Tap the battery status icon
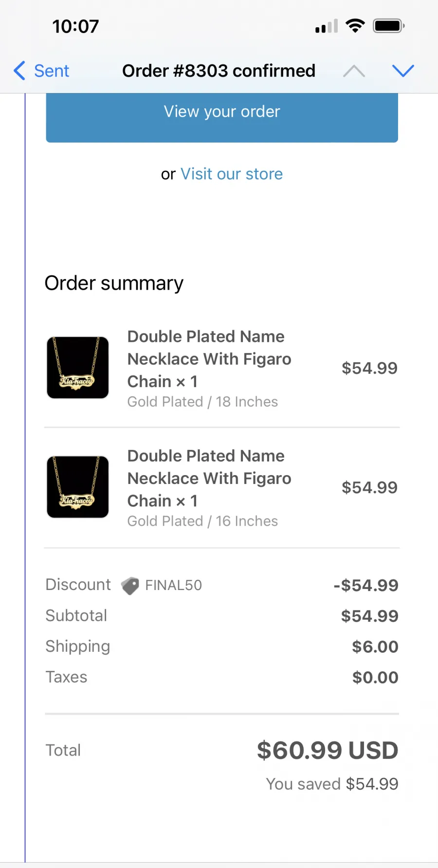Image resolution: width=438 pixels, height=868 pixels. click(389, 26)
